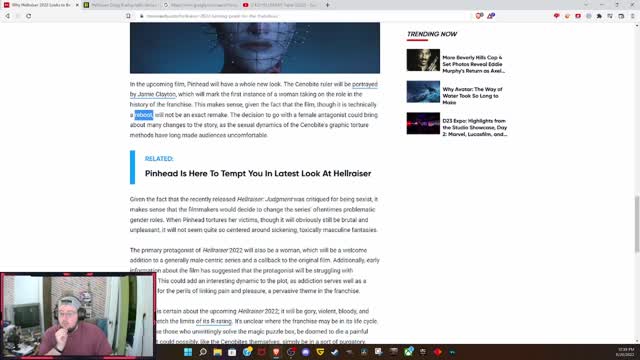Click the Pinhead article header image
The width and height of the screenshot is (640, 360).
point(255,48)
